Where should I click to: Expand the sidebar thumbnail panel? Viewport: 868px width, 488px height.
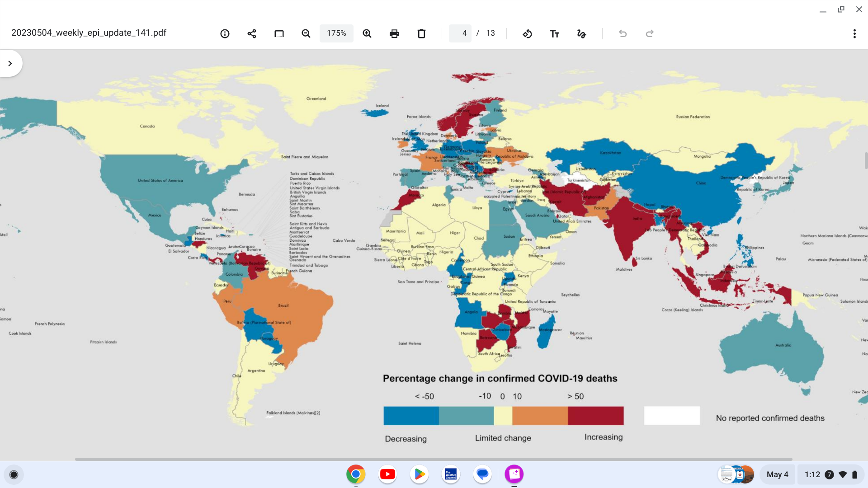10,63
